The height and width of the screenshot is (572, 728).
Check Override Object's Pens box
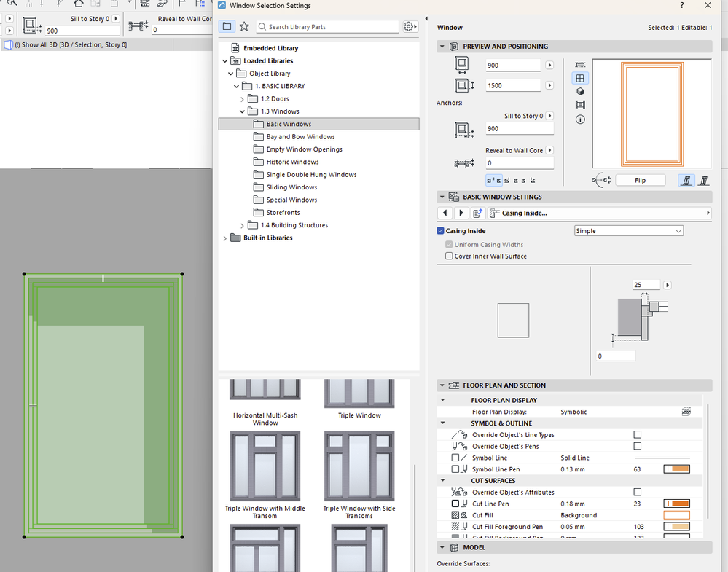tap(638, 446)
